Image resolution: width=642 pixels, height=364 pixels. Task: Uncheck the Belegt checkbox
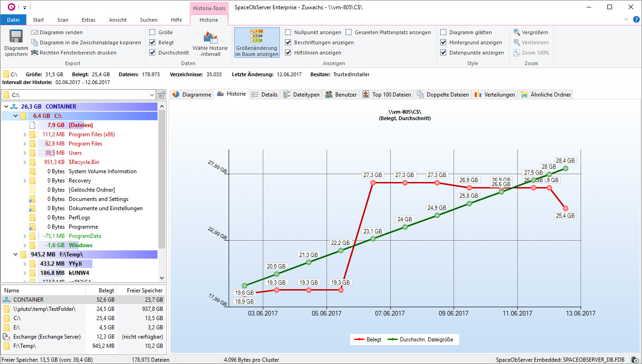[152, 42]
